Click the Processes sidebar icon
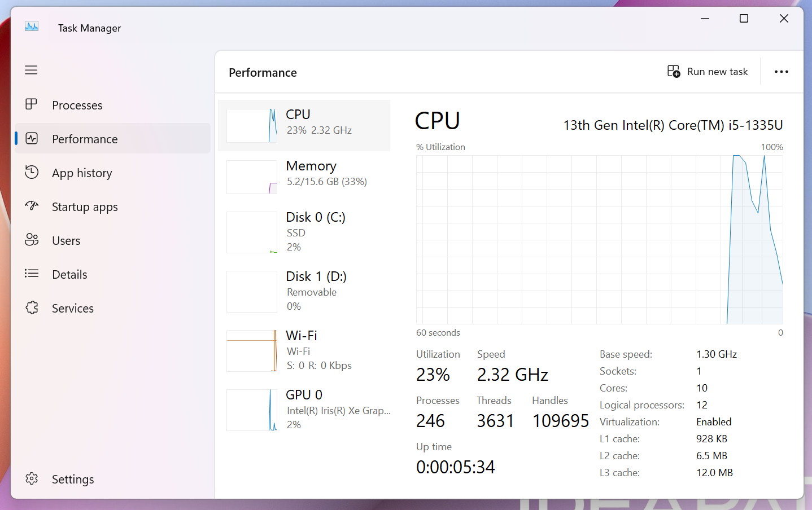This screenshot has height=510, width=812. point(31,104)
